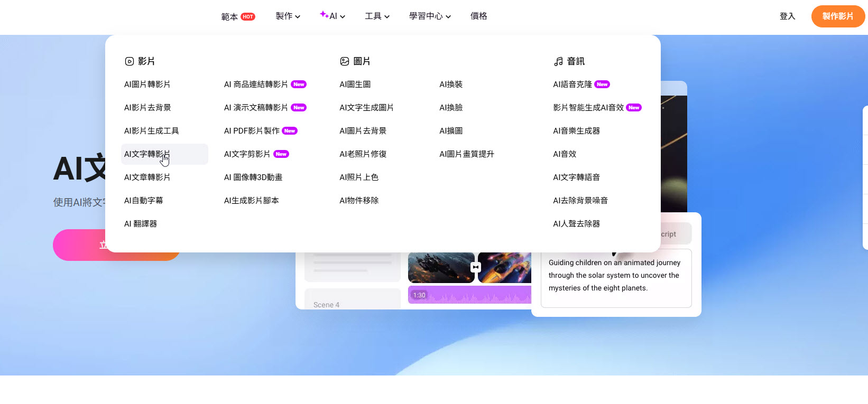This screenshot has height=404, width=868.
Task: Open AI 演示文稿轉影片
Action: point(256,108)
